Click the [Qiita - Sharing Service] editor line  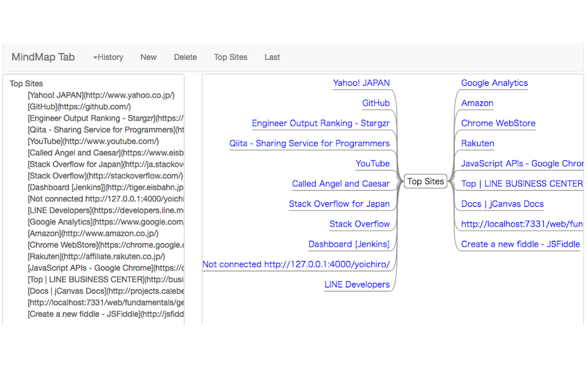tap(106, 130)
